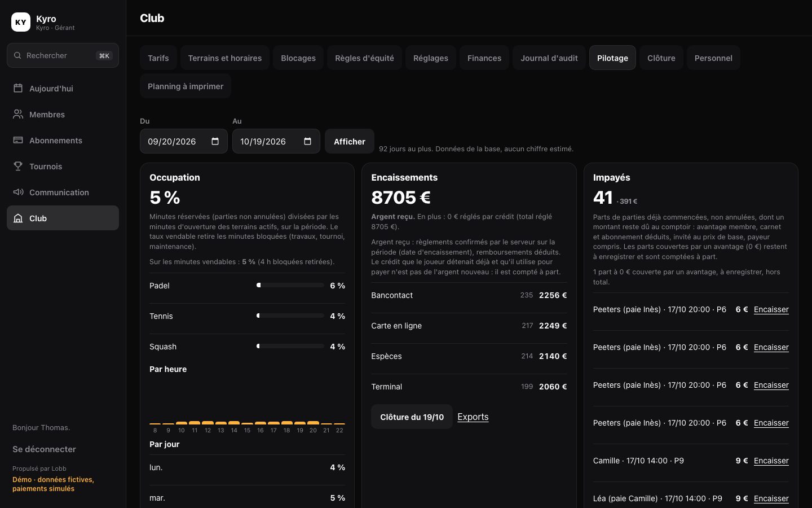This screenshot has height=508, width=812.
Task: Switch to the Tarifs tab
Action: 158,58
